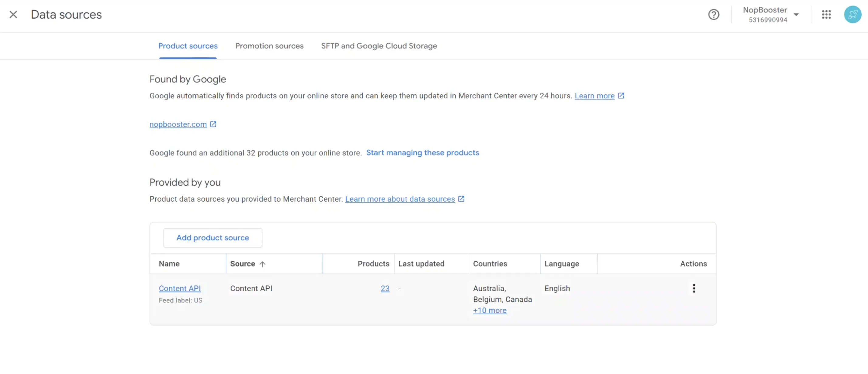Sort by the Last updated column
The image size is (868, 374).
click(x=421, y=263)
